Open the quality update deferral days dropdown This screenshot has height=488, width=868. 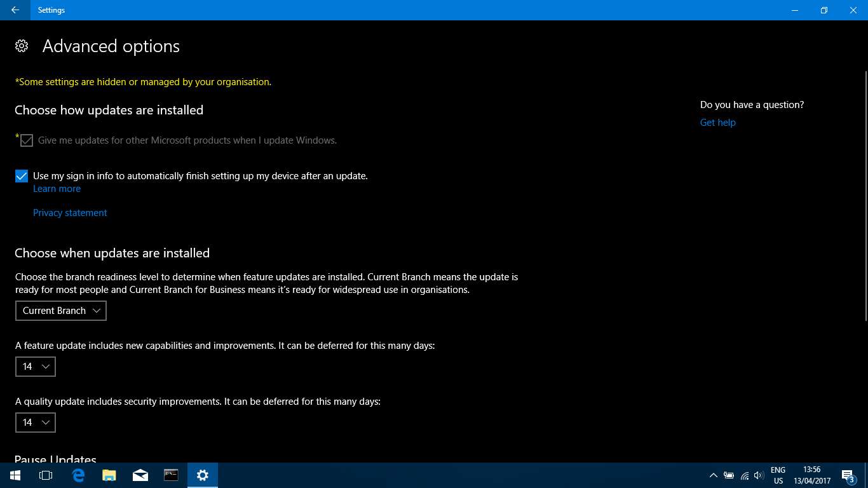[36, 423]
